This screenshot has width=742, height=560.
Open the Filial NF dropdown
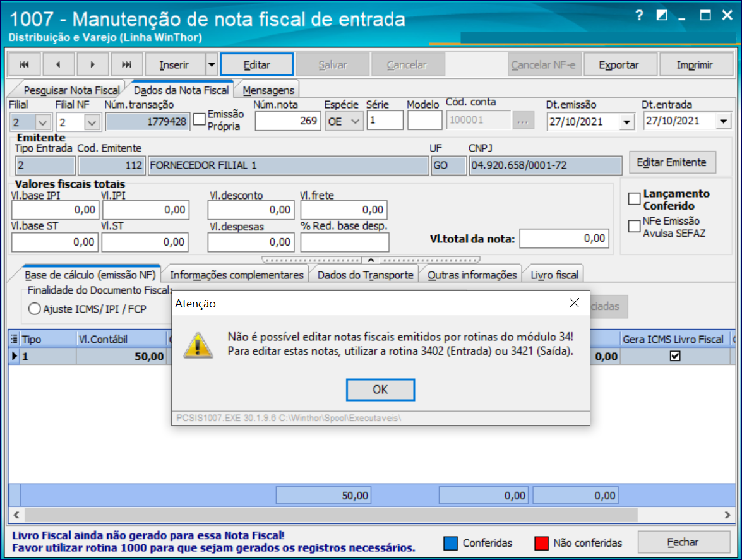(x=92, y=122)
